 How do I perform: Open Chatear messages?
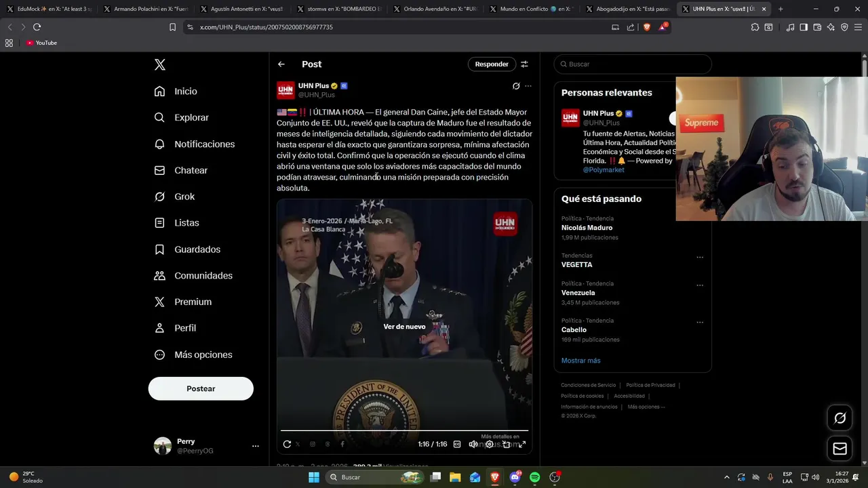coord(180,170)
